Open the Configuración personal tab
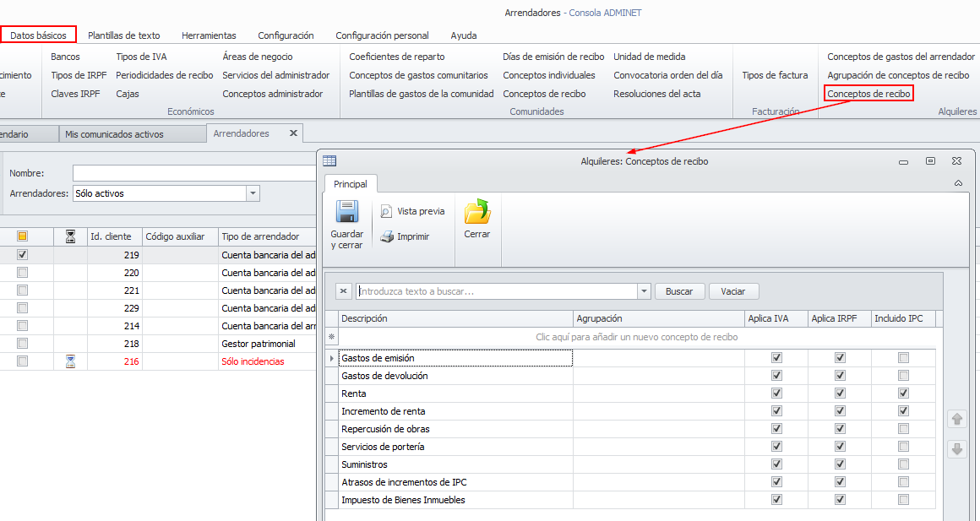The width and height of the screenshot is (980, 521). click(382, 35)
